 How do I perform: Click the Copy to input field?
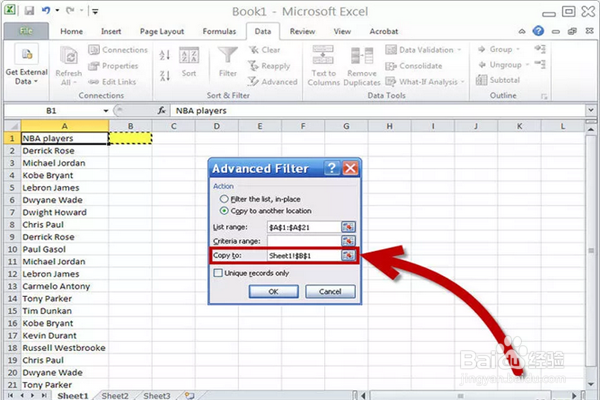tap(304, 255)
